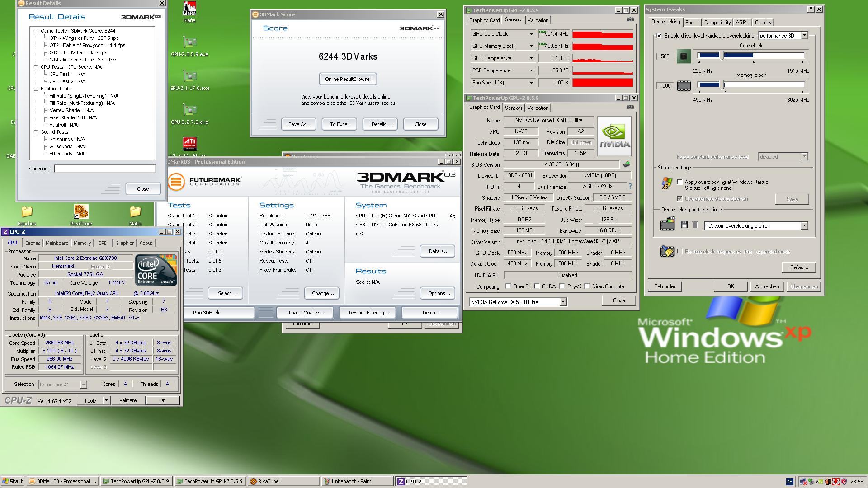Enable Apply overclocking at Windows startup

pos(679,182)
